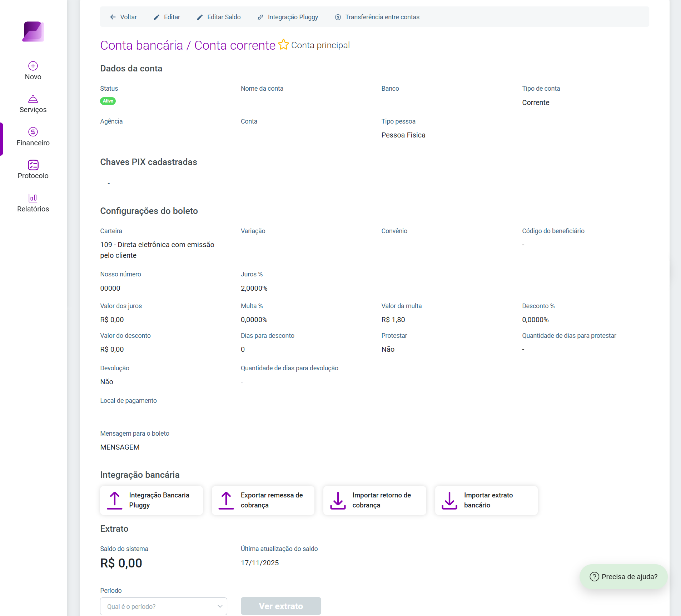
Task: Click the Tipo de conta value Corrente
Action: pyautogui.click(x=536, y=102)
